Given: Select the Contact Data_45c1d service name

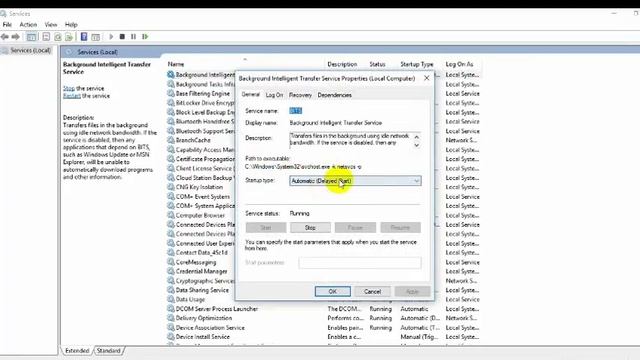Looking at the screenshot, I should 202,253.
